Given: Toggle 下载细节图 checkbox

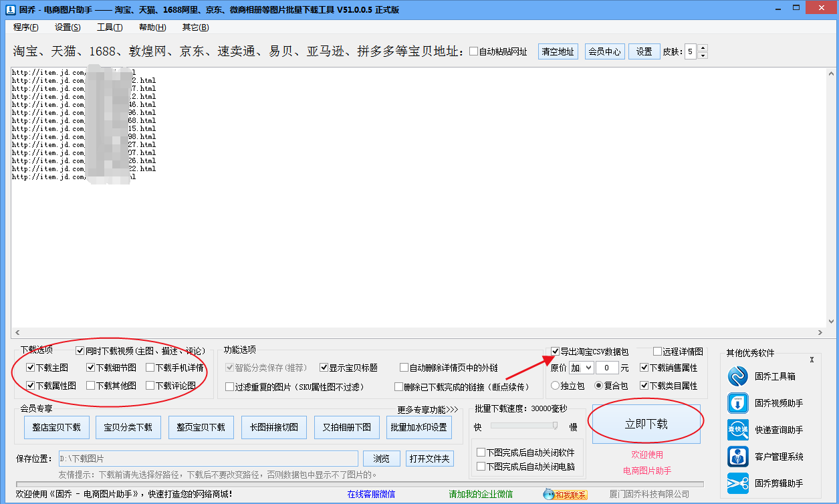Looking at the screenshot, I should (x=91, y=368).
